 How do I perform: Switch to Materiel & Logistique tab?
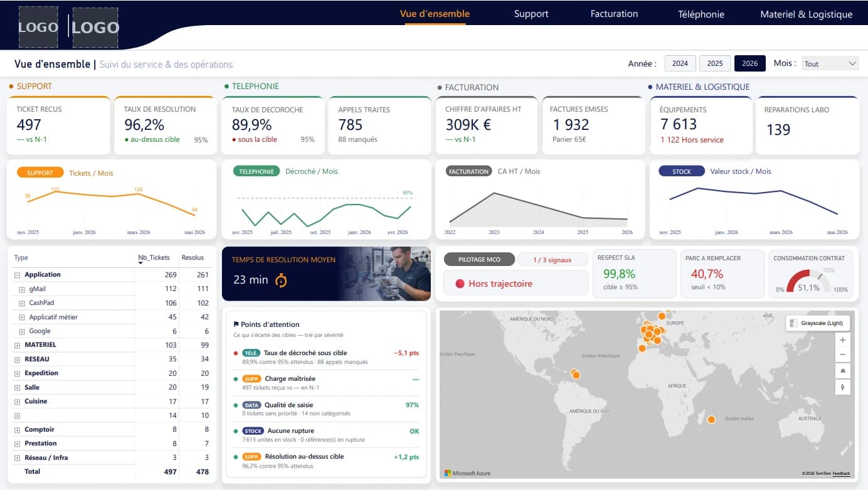[807, 14]
